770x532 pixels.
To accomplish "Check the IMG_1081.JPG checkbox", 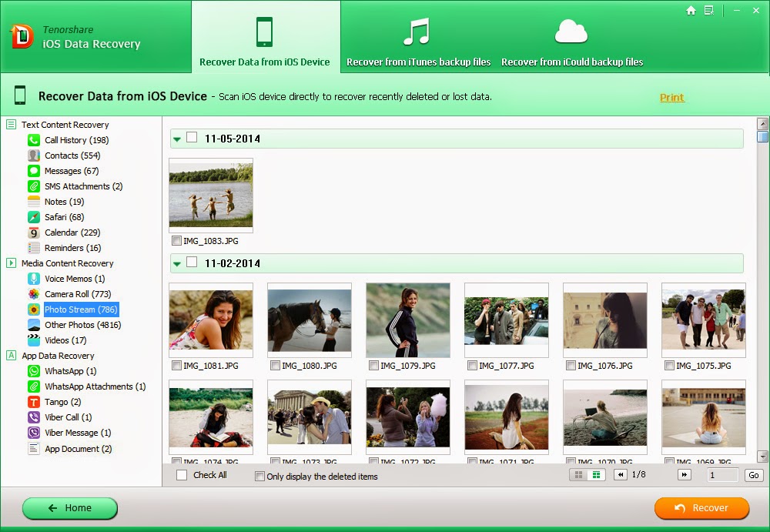I will 177,366.
